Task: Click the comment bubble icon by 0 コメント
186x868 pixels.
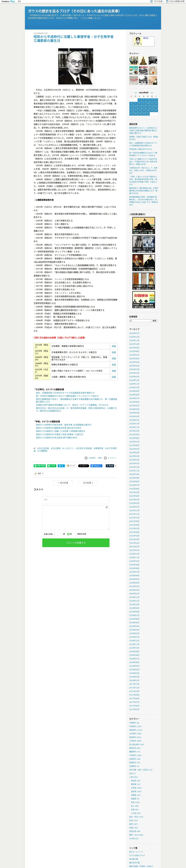Action: tap(105, 458)
